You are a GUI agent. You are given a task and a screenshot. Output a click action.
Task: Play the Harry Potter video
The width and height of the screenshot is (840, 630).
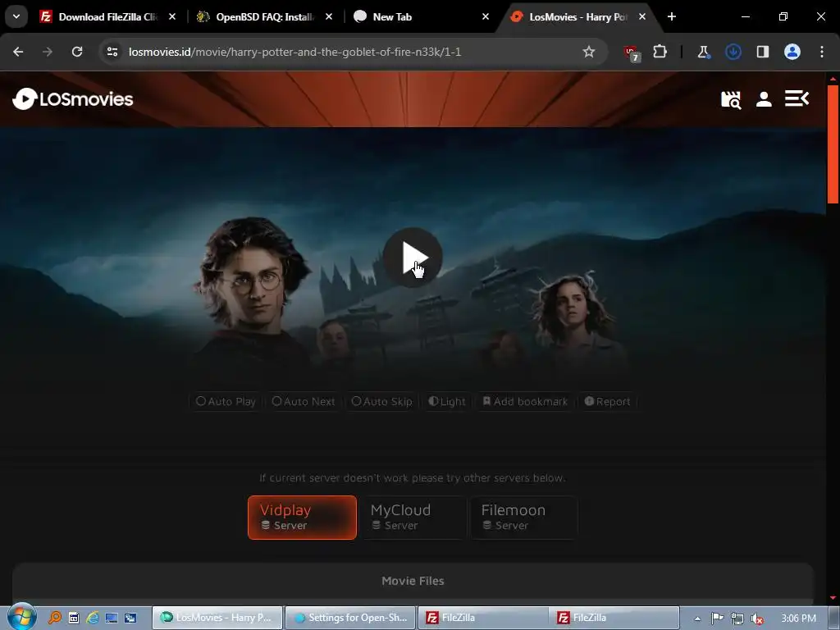coord(413,258)
